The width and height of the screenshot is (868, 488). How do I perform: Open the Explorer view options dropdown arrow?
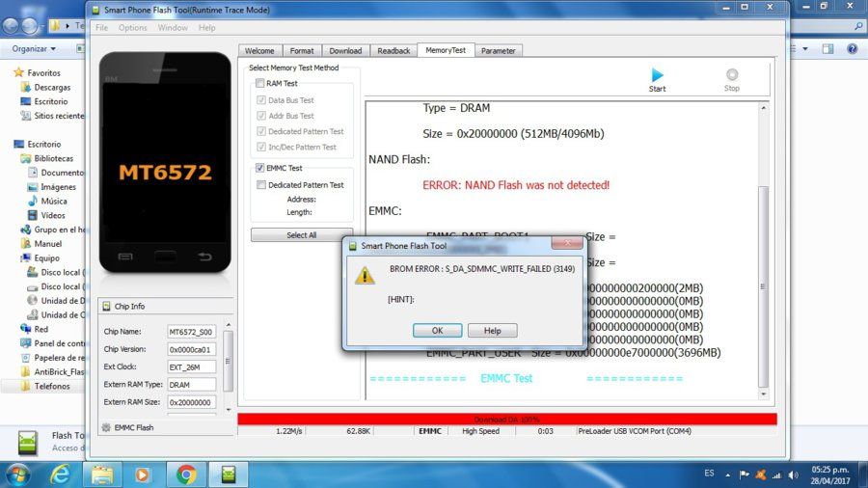[x=805, y=48]
